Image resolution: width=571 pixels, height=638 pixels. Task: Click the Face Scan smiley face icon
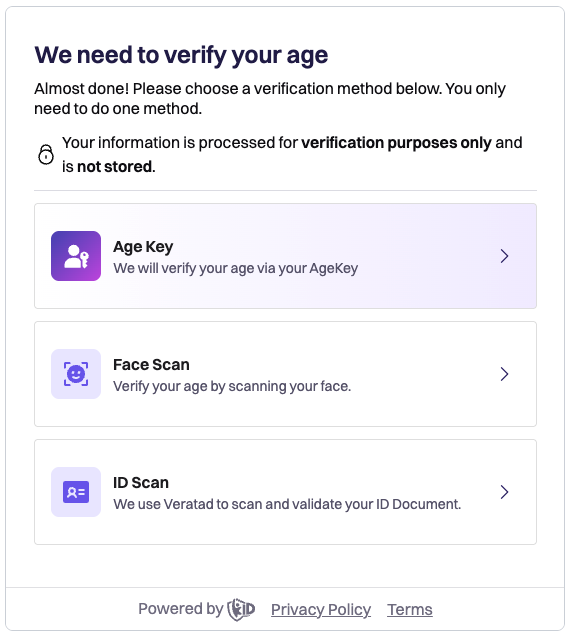coord(76,374)
